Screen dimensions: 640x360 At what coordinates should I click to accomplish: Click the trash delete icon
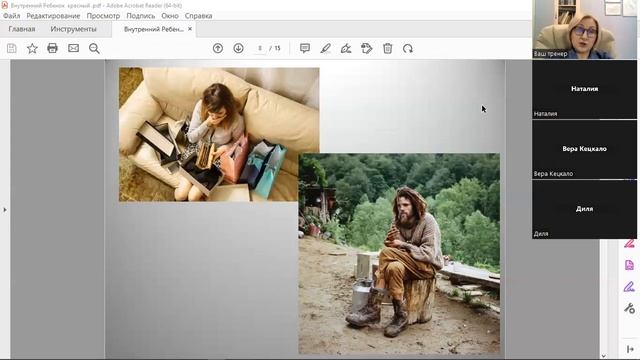coord(388,48)
